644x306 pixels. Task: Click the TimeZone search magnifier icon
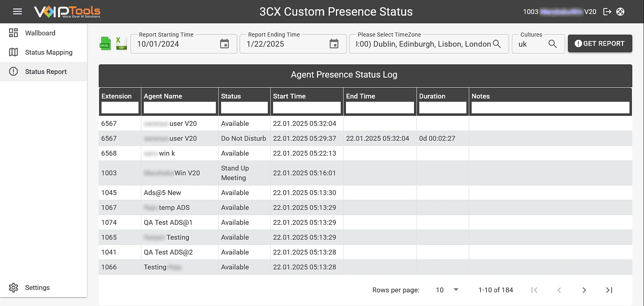click(497, 44)
